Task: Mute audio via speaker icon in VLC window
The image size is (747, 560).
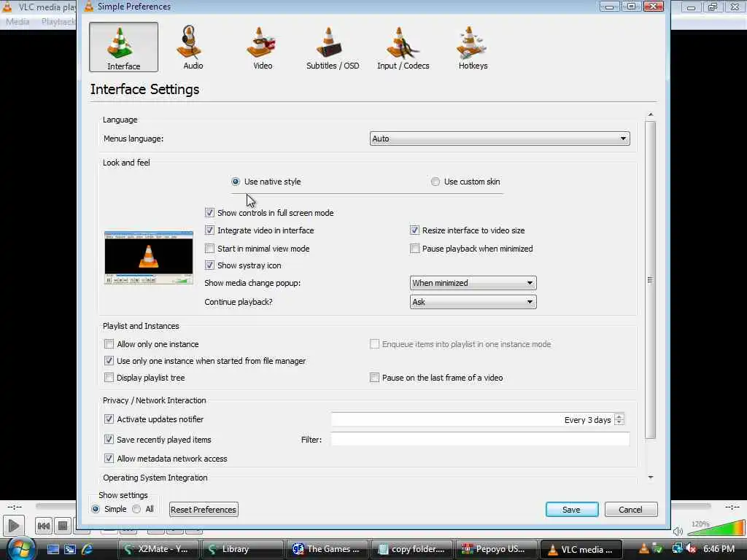Action: pyautogui.click(x=678, y=531)
